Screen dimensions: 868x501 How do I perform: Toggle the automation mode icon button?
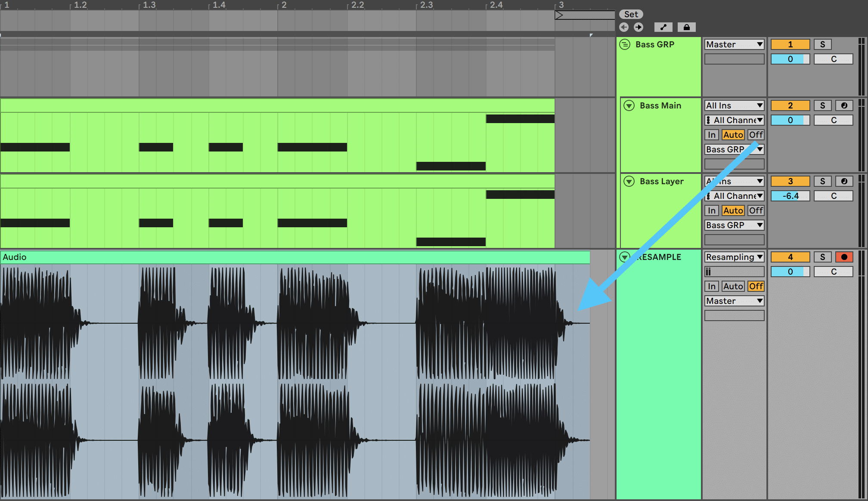[x=663, y=27]
